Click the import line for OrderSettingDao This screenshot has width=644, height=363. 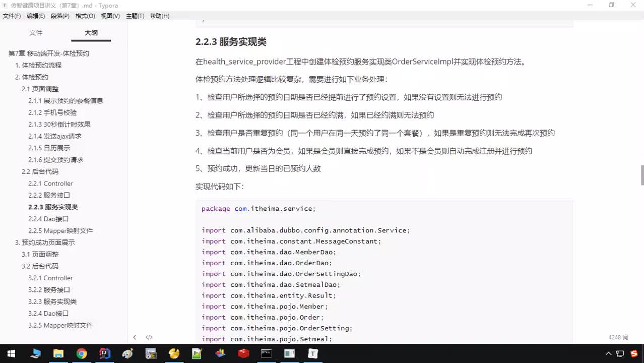pos(281,274)
